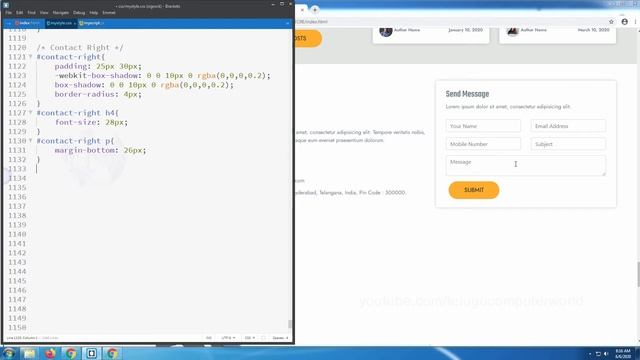
Task: Collapse the #contact-right rule fold arrow
Action: 30,57
